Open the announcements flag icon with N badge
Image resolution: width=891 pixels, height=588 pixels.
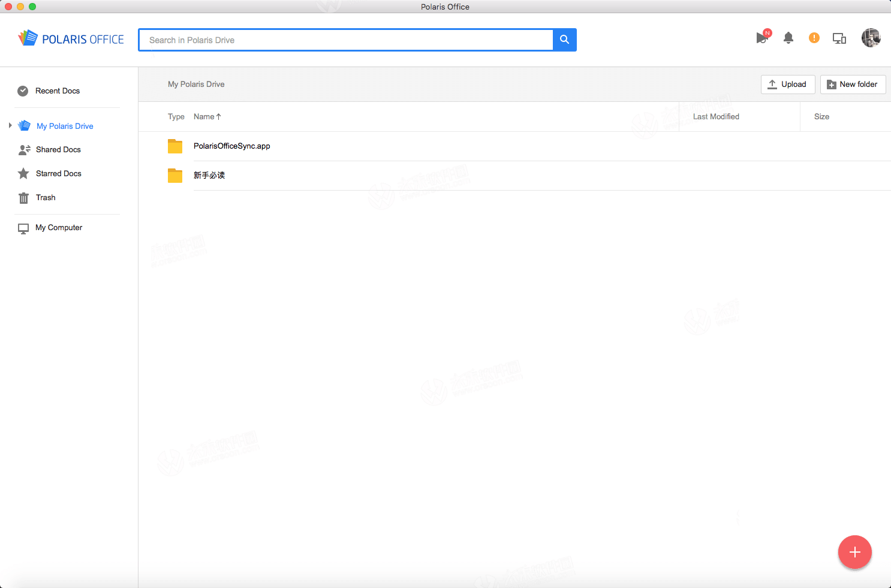point(762,37)
